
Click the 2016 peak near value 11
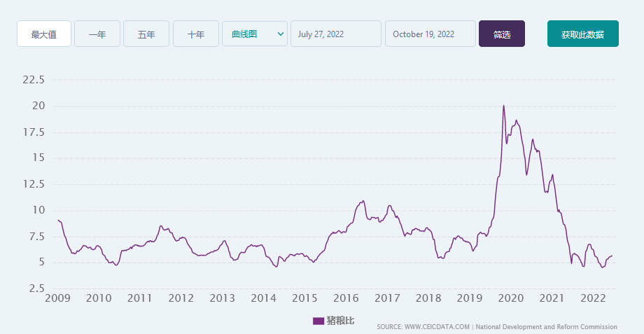(363, 201)
